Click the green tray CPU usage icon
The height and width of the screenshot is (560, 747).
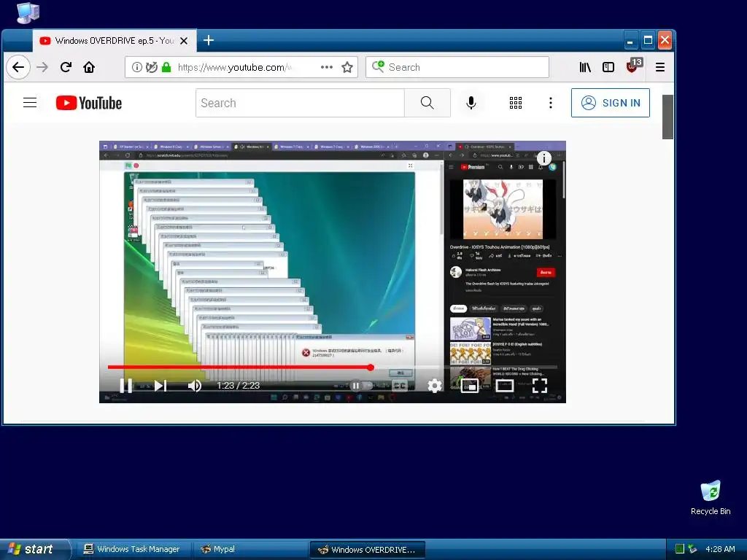[x=680, y=549]
